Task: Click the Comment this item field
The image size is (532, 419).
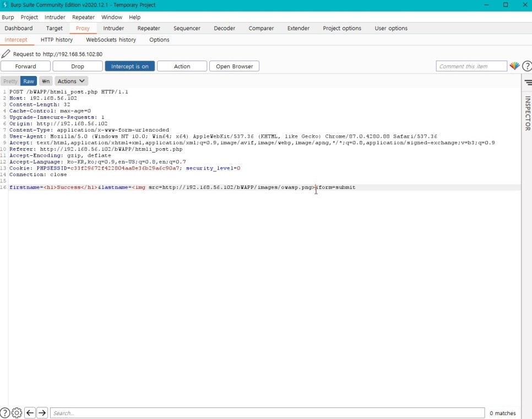Action: click(x=471, y=66)
